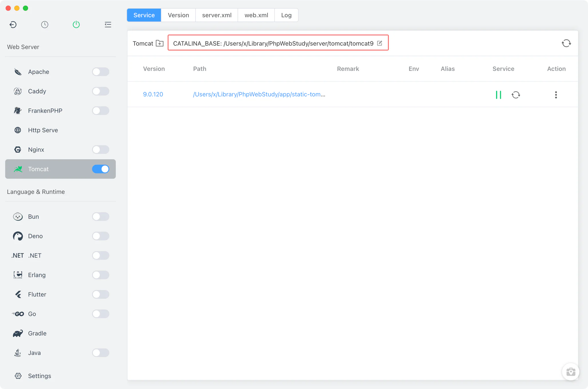Toggle the sidebar list menu icon
The width and height of the screenshot is (588, 389).
pyautogui.click(x=108, y=24)
